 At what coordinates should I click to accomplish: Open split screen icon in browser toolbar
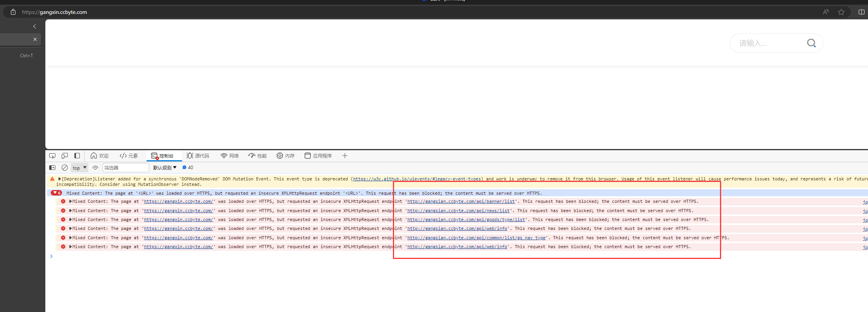coord(861,12)
